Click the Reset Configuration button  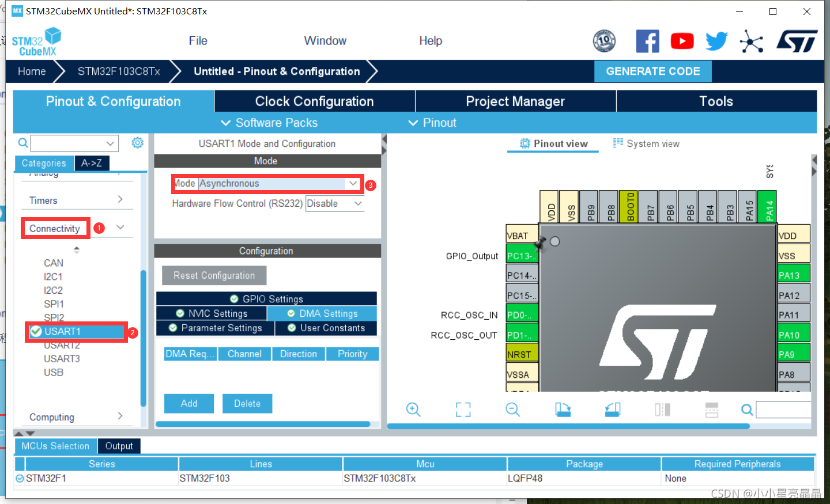[214, 275]
